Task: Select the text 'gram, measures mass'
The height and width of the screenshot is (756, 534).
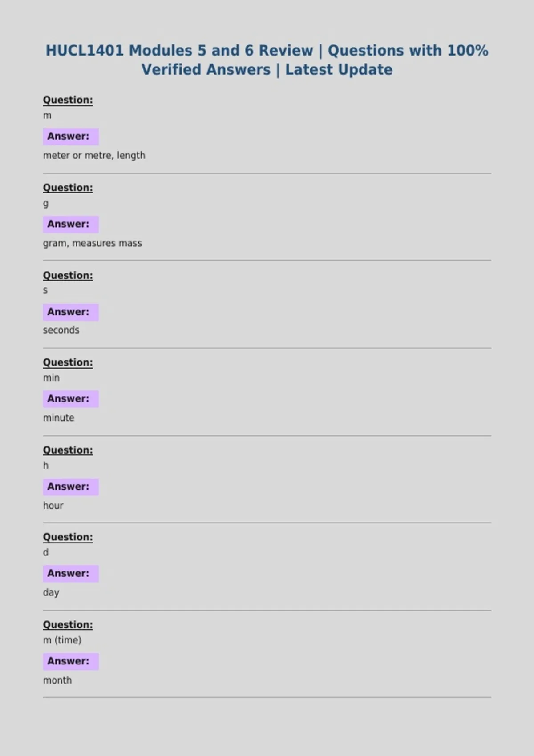Action: tap(92, 243)
